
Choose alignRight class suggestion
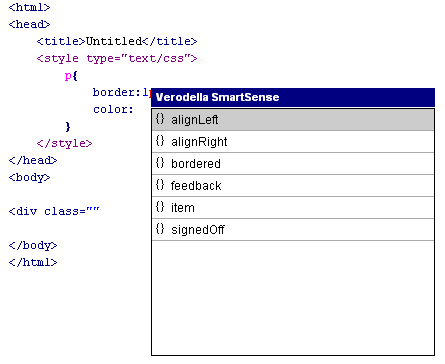click(x=293, y=142)
